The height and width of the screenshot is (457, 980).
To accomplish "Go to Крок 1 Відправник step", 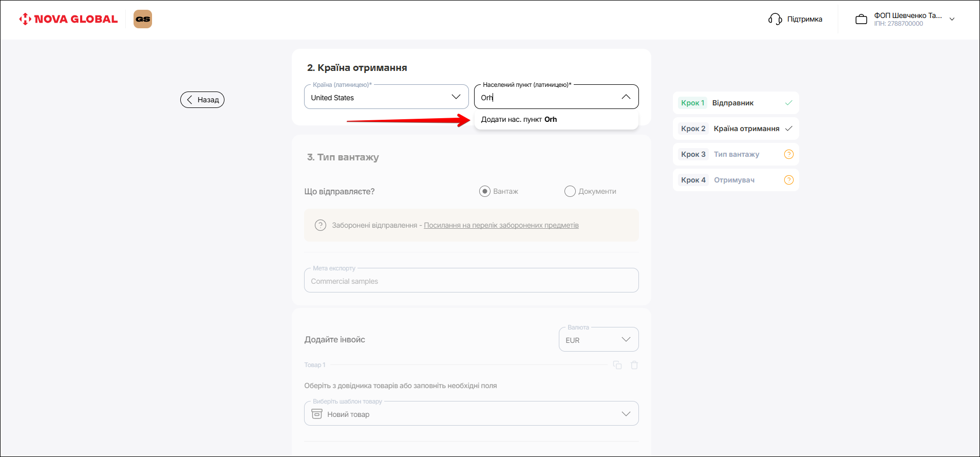I will tap(735, 103).
